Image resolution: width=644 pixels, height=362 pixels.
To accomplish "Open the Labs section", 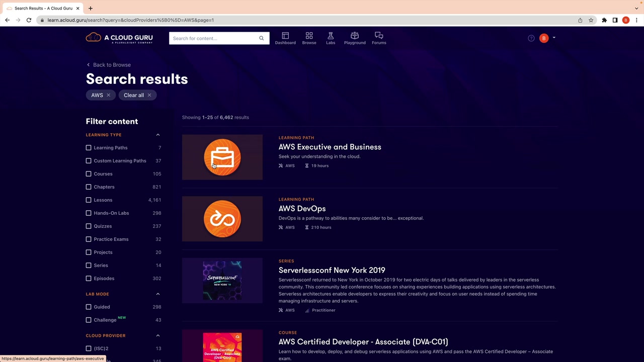I will [x=331, y=38].
